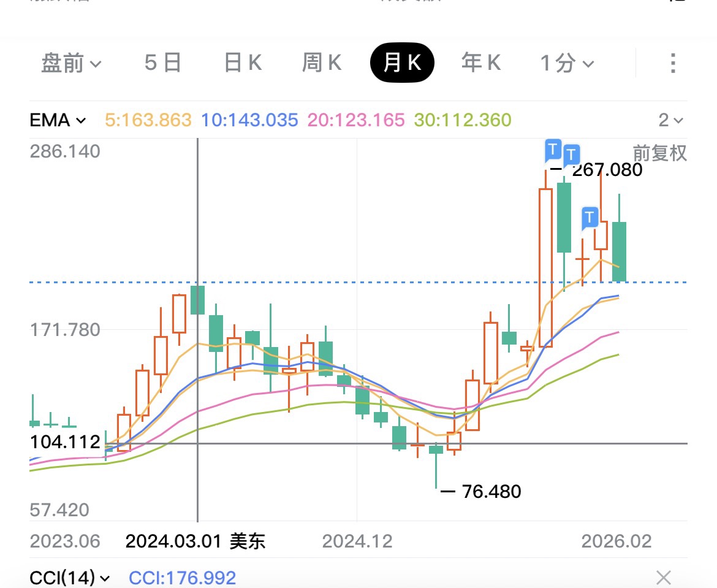Click the T marker left of 267.080
The height and width of the screenshot is (588, 717).
tap(572, 153)
